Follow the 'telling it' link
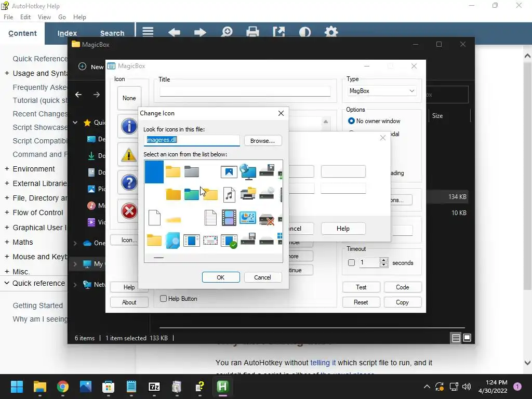 coord(323,363)
